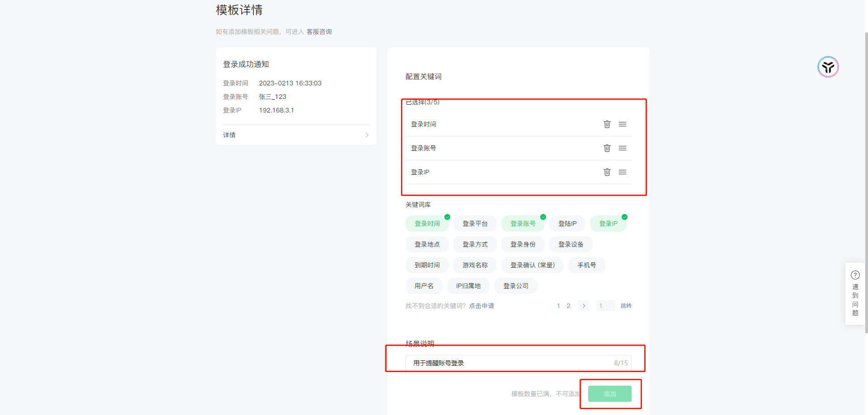Click the 登录成功通知 template title
Screen dimensions: 868x415
pos(246,64)
